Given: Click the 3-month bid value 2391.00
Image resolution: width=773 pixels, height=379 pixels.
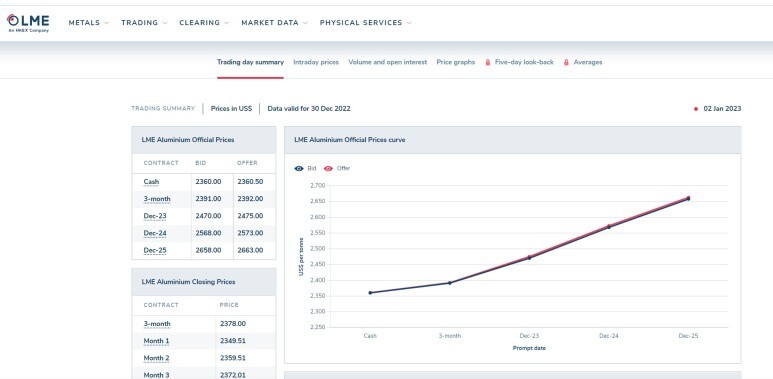Looking at the screenshot, I should point(208,199).
